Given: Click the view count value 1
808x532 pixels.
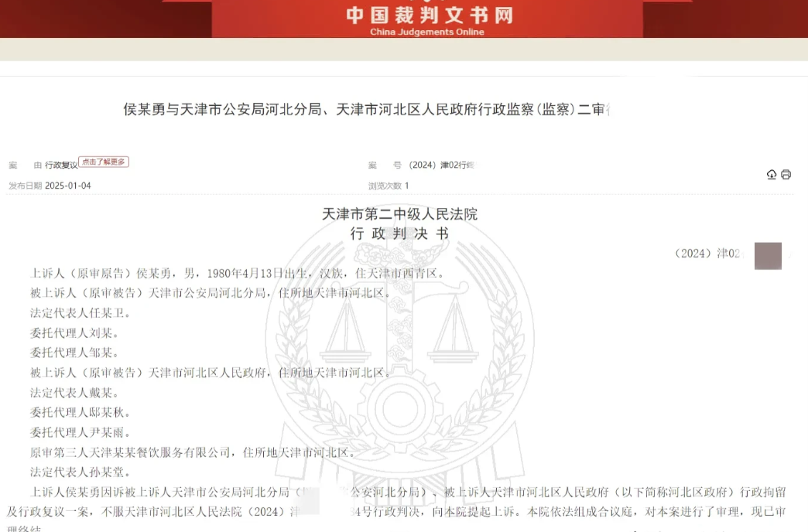Looking at the screenshot, I should click(x=406, y=186).
